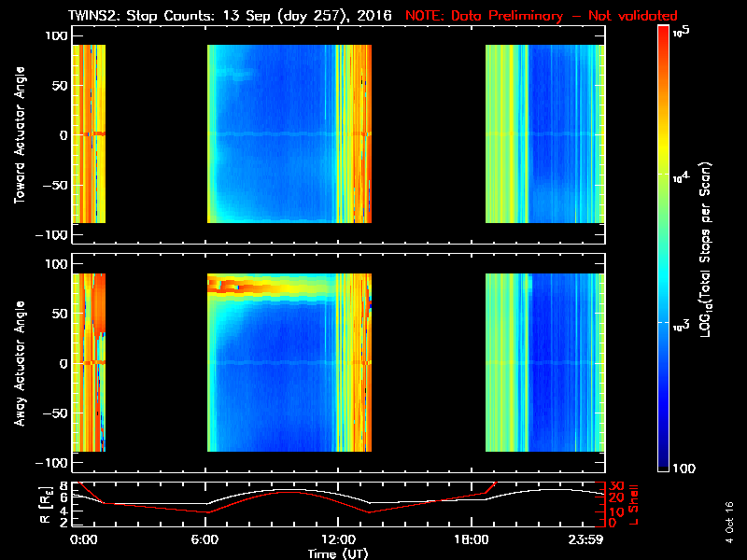
Task: Click "50" tick on Away Actuator axis
Action: 60,314
